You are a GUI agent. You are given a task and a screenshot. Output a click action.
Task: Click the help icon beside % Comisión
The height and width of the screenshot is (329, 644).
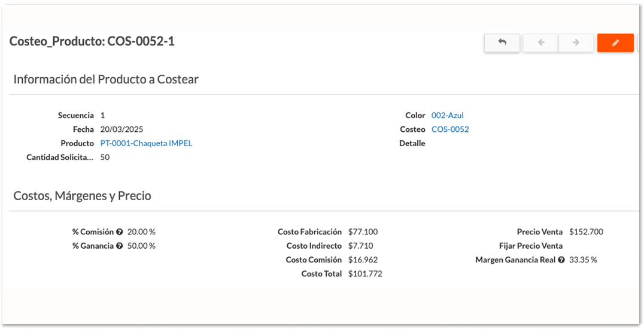pyautogui.click(x=120, y=232)
